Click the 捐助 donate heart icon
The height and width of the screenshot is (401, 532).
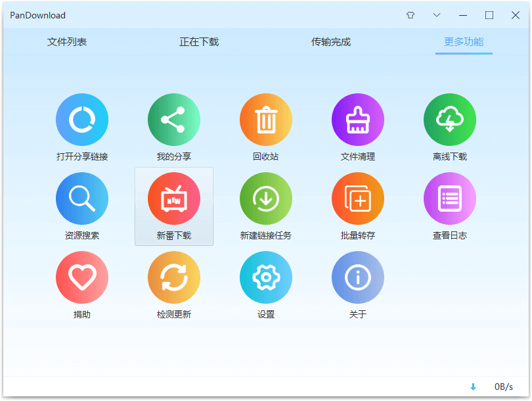point(82,277)
